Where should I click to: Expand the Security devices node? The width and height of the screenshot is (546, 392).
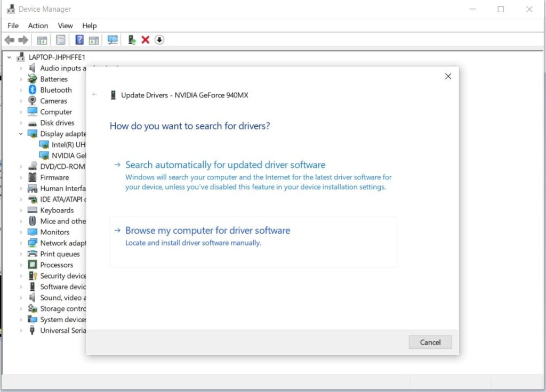tap(21, 276)
